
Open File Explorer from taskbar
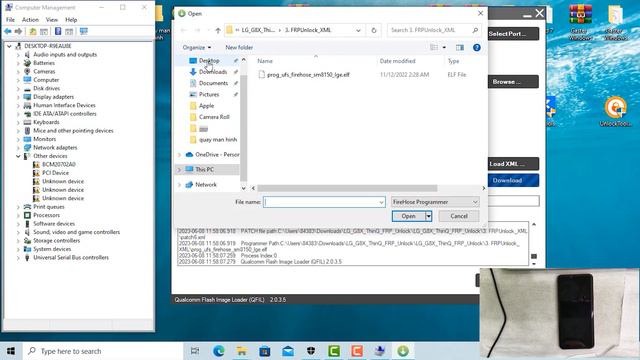pos(242,351)
